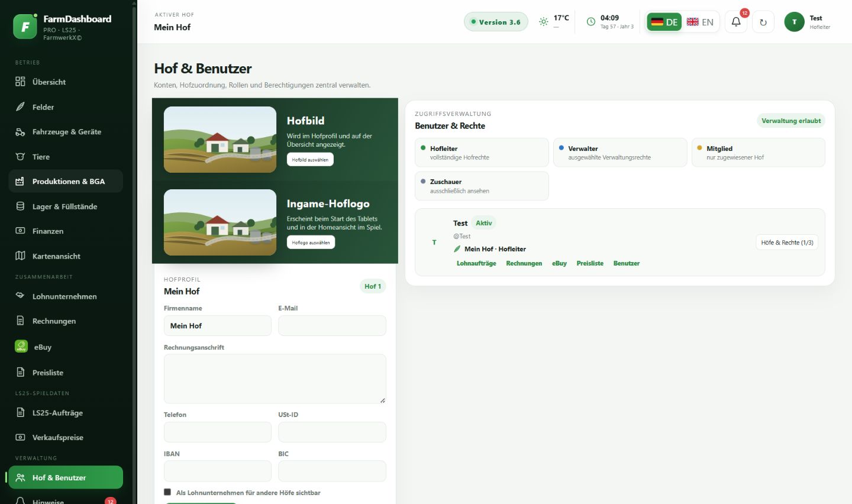This screenshot has width=852, height=504.
Task: Click the Version 3.6 badge
Action: [x=496, y=22]
